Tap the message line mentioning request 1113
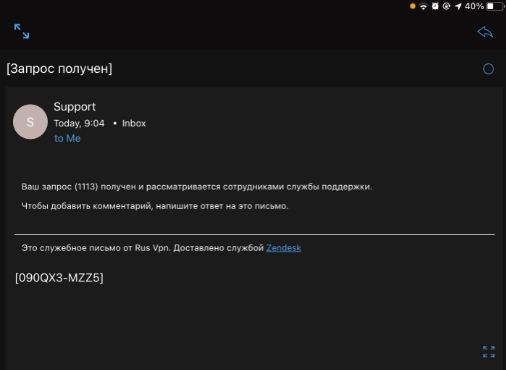This screenshot has width=506, height=370. (197, 187)
